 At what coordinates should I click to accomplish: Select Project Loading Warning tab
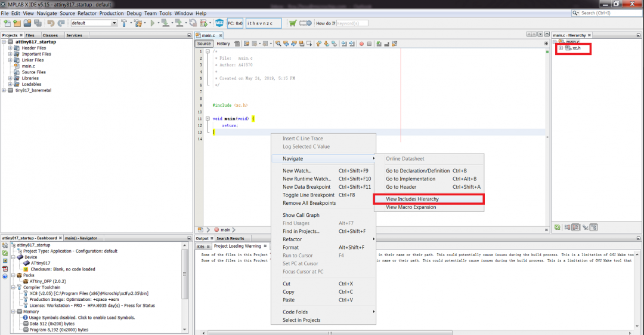point(240,246)
